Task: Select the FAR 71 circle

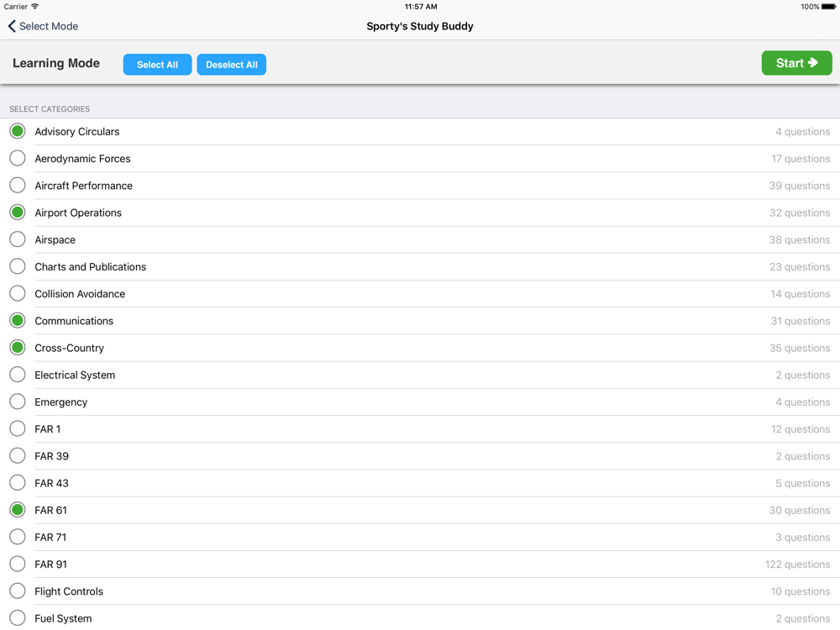Action: click(18, 537)
